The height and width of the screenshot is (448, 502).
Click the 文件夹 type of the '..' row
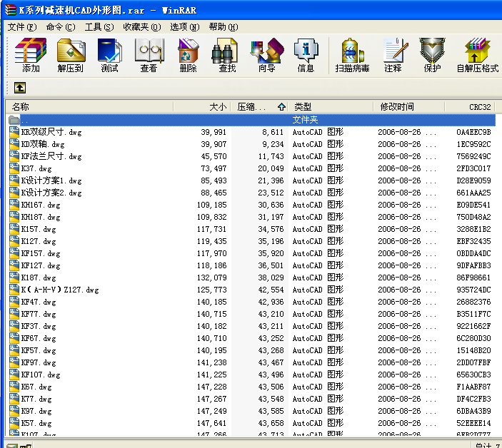click(305, 120)
